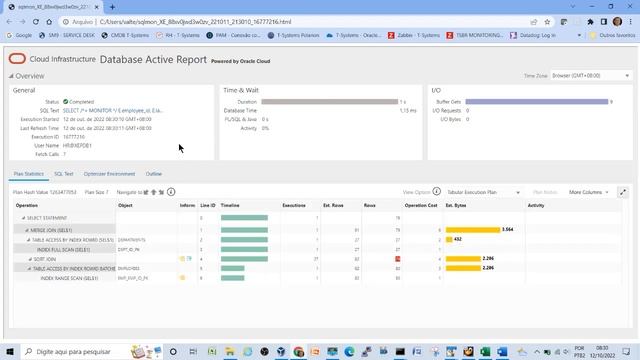Click the Plan Notes button
The image size is (640, 360).
click(x=545, y=192)
